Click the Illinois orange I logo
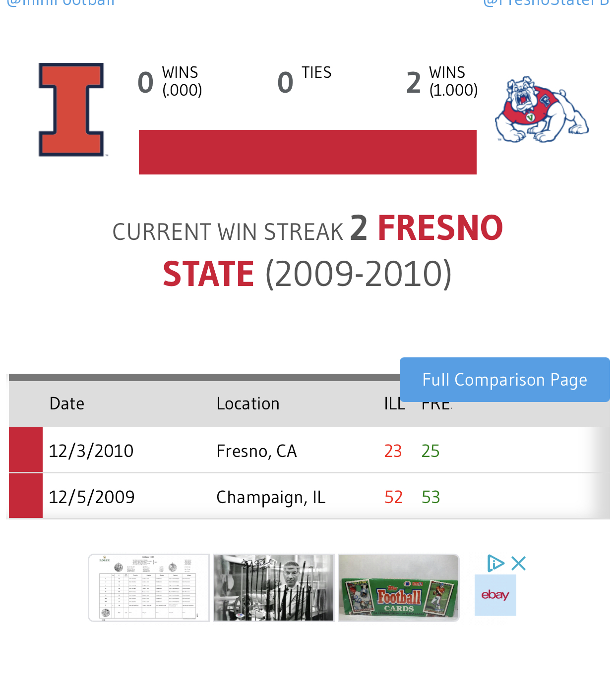Viewport: 616px width, 685px height. tap(71, 110)
